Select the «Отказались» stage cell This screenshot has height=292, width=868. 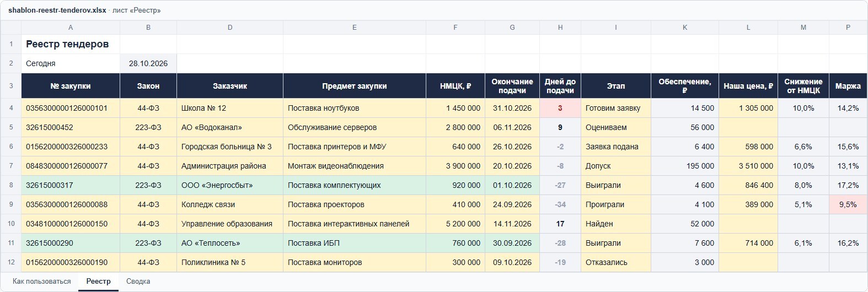616,262
